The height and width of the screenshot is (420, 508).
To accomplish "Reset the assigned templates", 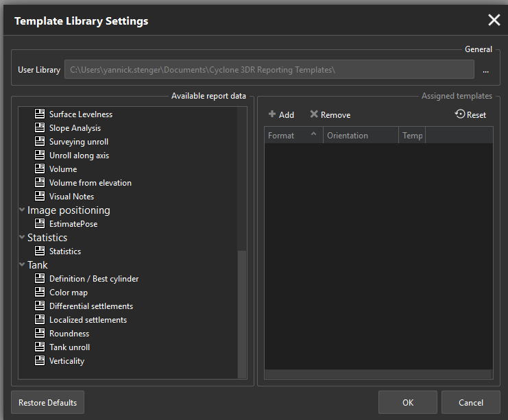I will coord(470,115).
